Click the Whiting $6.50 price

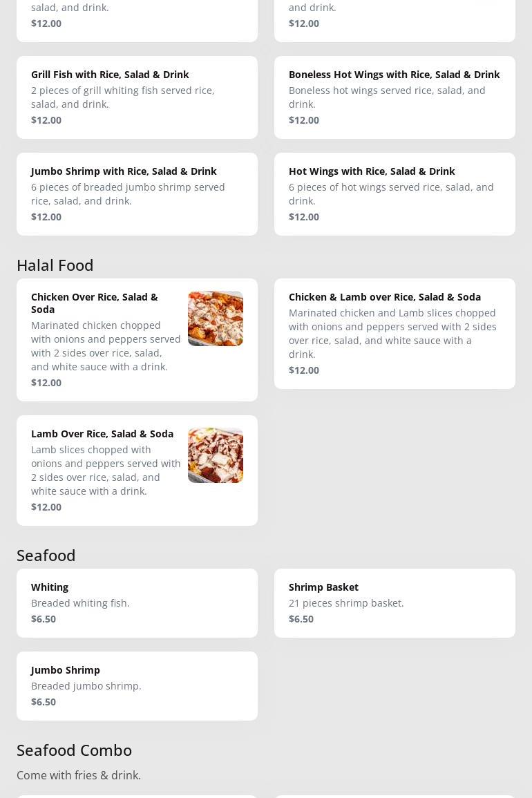pos(44,619)
